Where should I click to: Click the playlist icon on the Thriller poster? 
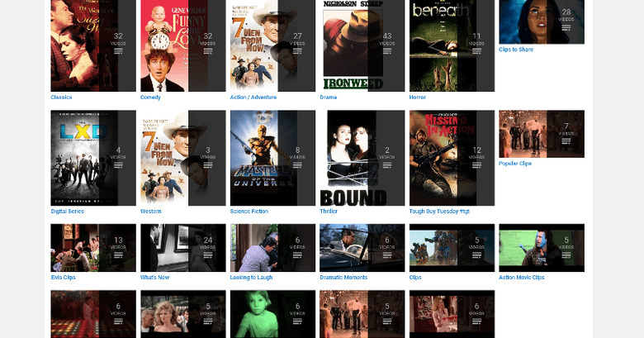[387, 165]
